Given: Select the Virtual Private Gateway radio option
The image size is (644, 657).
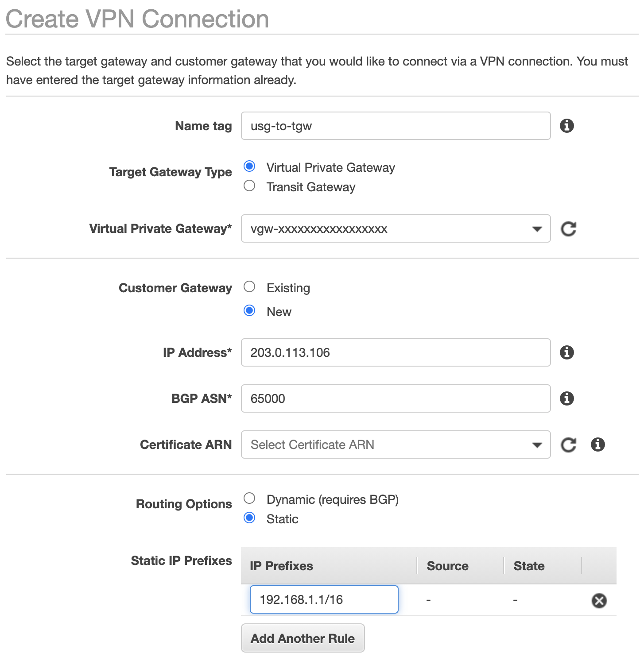Looking at the screenshot, I should pyautogui.click(x=249, y=166).
